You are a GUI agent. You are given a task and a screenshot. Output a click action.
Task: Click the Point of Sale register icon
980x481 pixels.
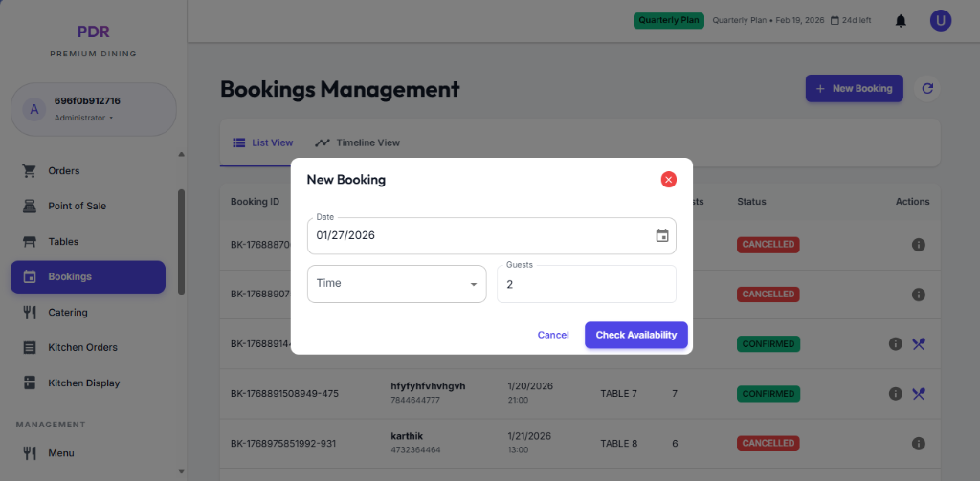(30, 207)
